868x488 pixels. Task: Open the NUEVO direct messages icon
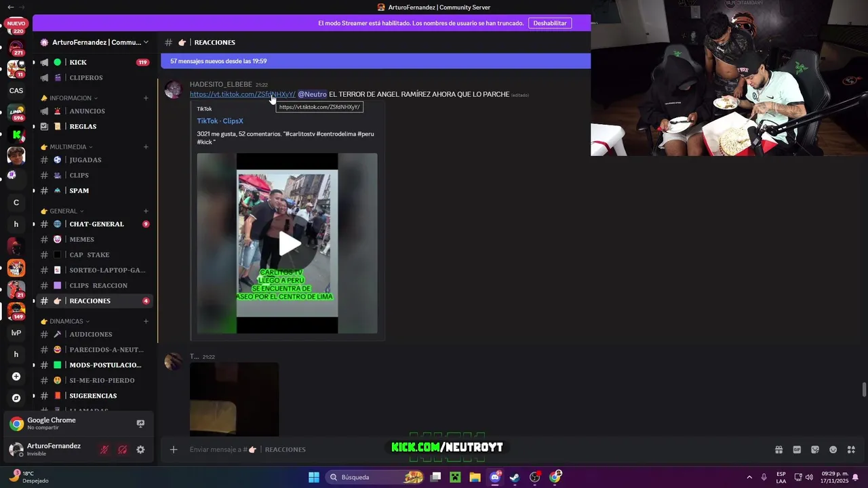coord(16,26)
